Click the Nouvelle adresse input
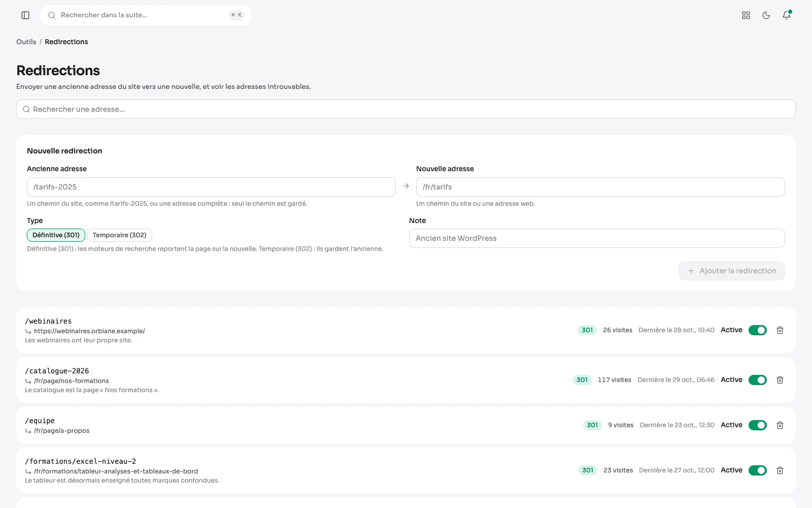 600,187
